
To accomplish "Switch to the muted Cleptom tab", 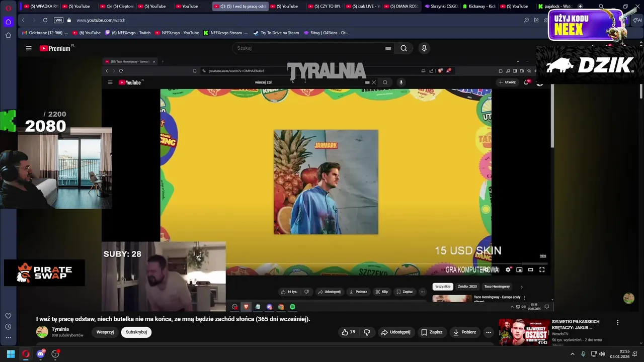I will [x=117, y=7].
